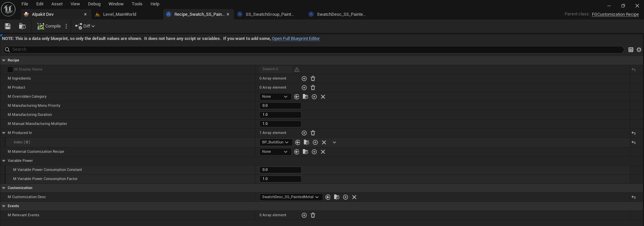The image size is (644, 226).
Task: Click the Browse to asset in Content Browser icon
Action: coord(23,26)
